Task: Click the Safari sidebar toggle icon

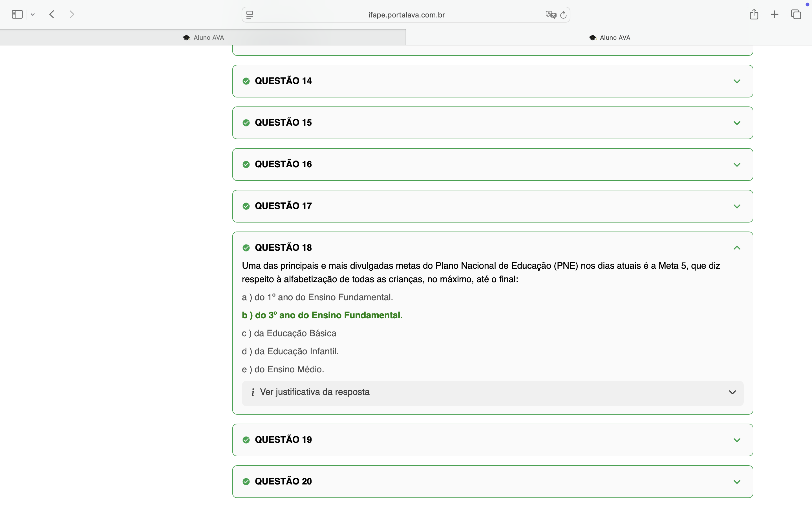Action: (17, 14)
